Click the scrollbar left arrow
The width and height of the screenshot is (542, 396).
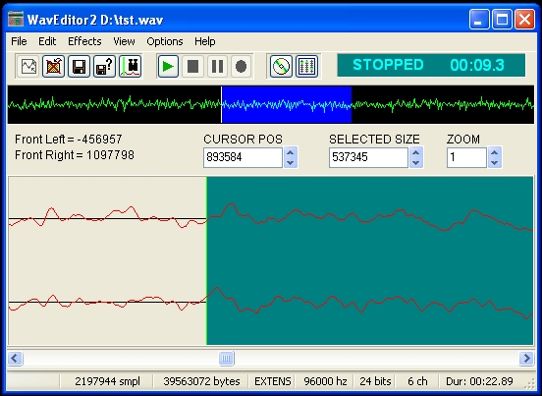click(15, 358)
